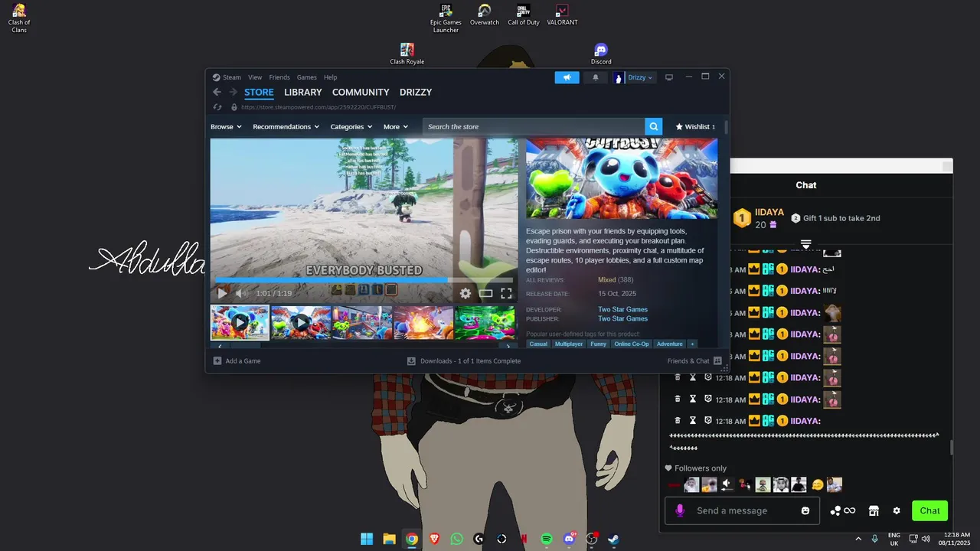Click Add a Game plus icon
This screenshot has height=551, width=980.
[217, 360]
